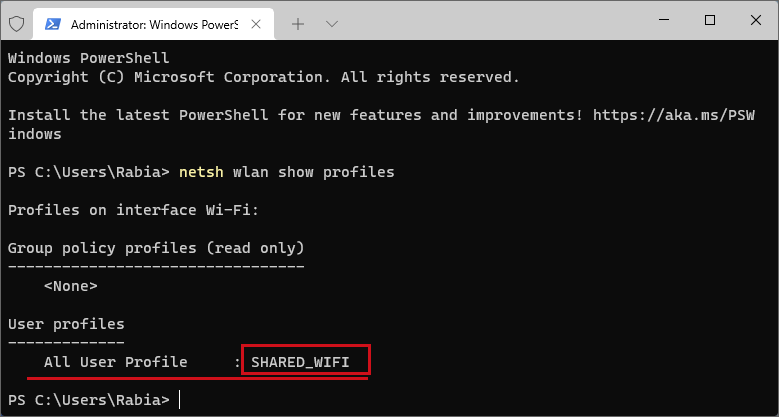Click the yellow netsh command word
Screen dimensions: 779x417
pyautogui.click(x=201, y=172)
